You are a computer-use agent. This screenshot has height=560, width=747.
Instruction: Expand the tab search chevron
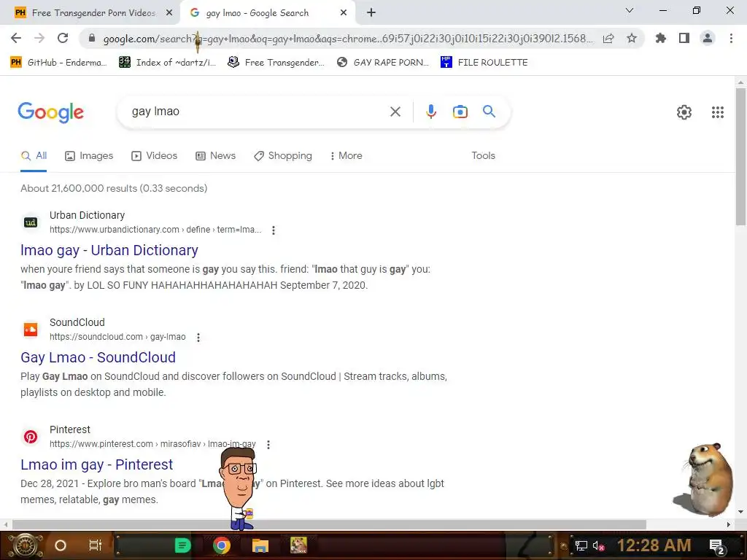coord(630,10)
